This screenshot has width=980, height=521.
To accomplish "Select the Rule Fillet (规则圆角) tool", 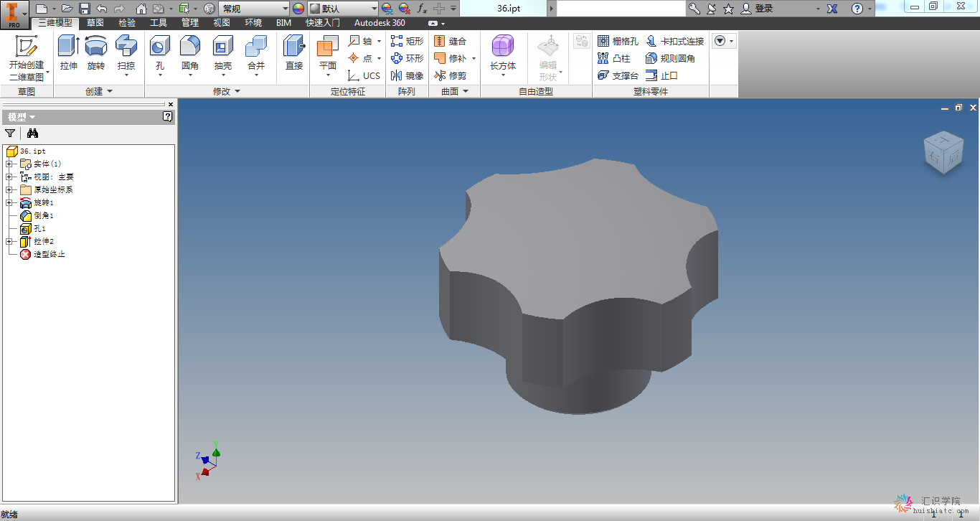I will pos(671,58).
